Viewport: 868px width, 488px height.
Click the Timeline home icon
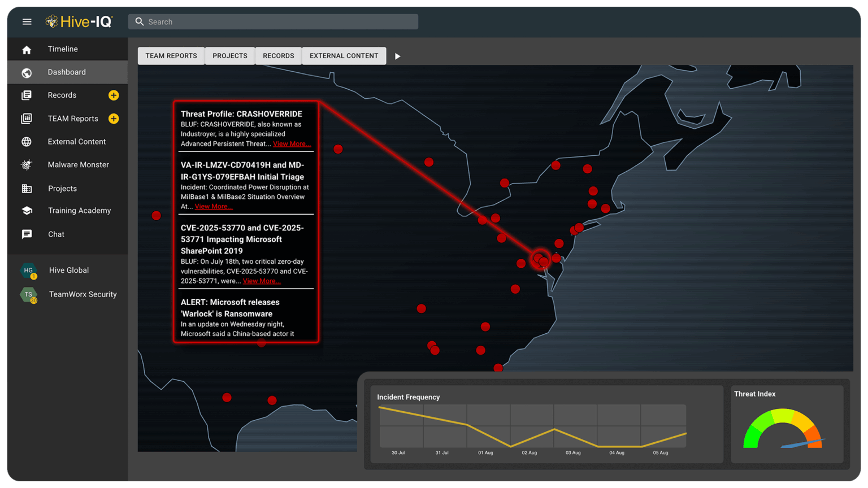[x=27, y=50]
